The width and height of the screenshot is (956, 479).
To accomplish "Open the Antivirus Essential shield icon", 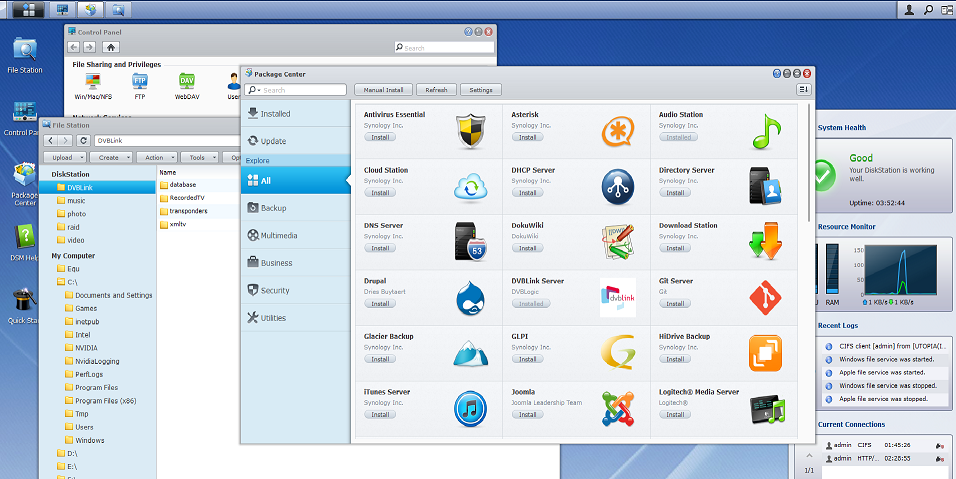I will pyautogui.click(x=470, y=131).
